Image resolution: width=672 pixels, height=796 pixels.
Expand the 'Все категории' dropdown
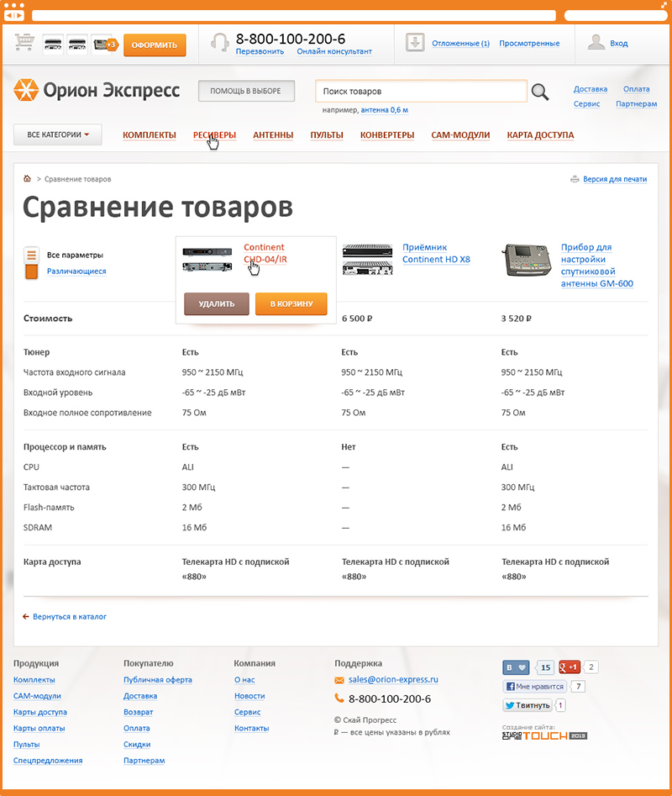[x=57, y=134]
